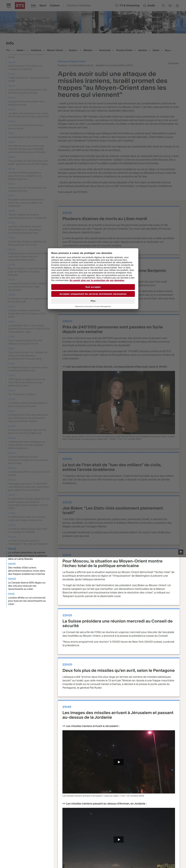Open timeline entry 03h30 militant palestinien
This screenshot has height=868, width=186.
(x=28, y=556)
